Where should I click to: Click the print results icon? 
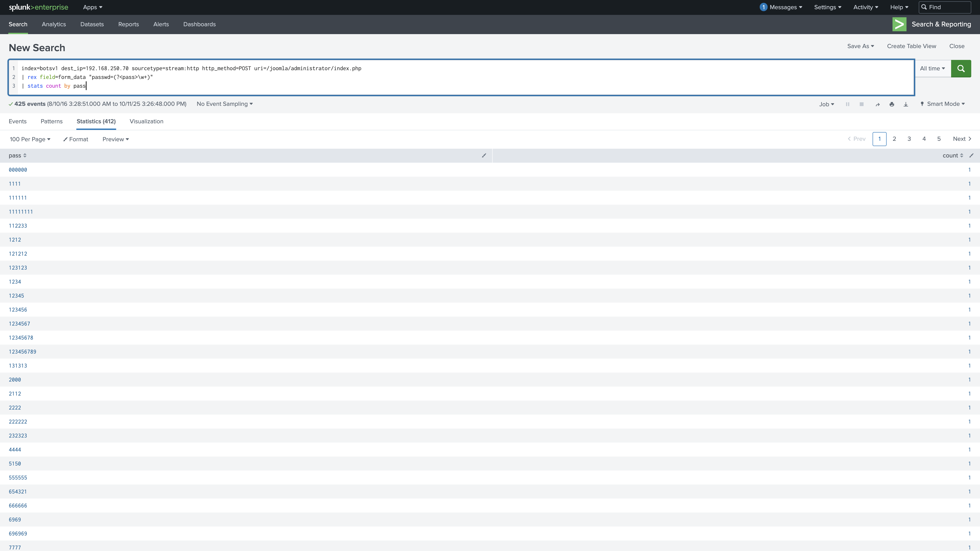[891, 104]
